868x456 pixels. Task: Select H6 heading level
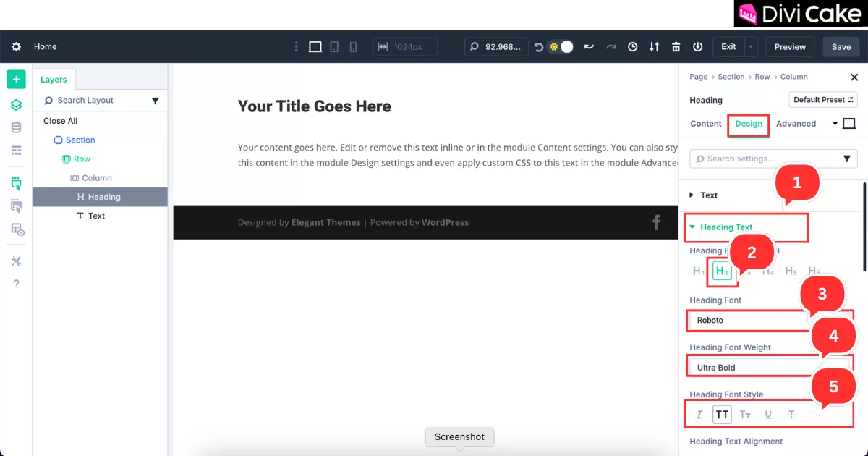(x=814, y=271)
